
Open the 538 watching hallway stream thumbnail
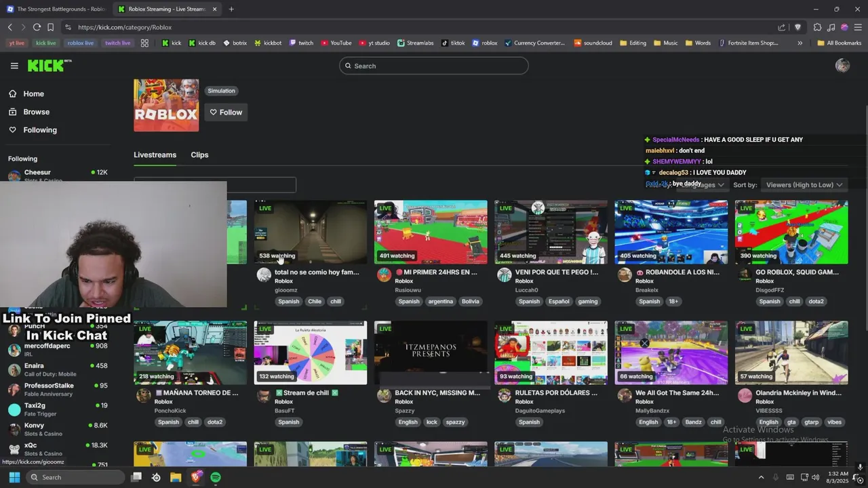(311, 232)
